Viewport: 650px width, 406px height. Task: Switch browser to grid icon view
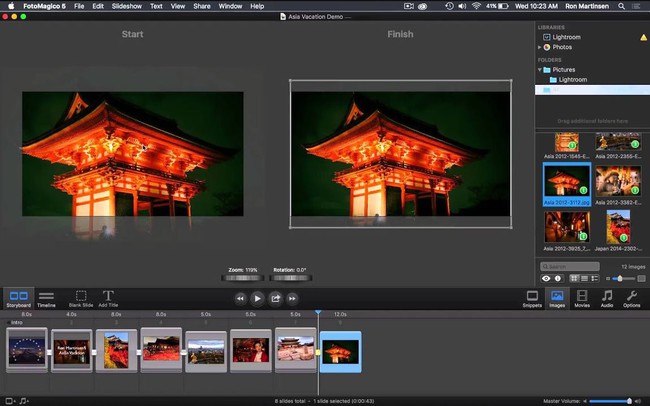(x=574, y=278)
